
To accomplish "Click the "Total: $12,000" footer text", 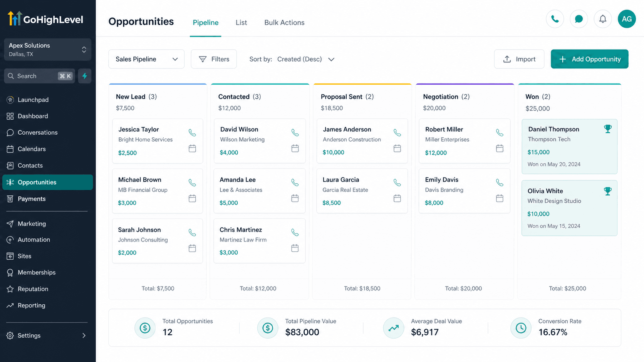I will pyautogui.click(x=258, y=289).
